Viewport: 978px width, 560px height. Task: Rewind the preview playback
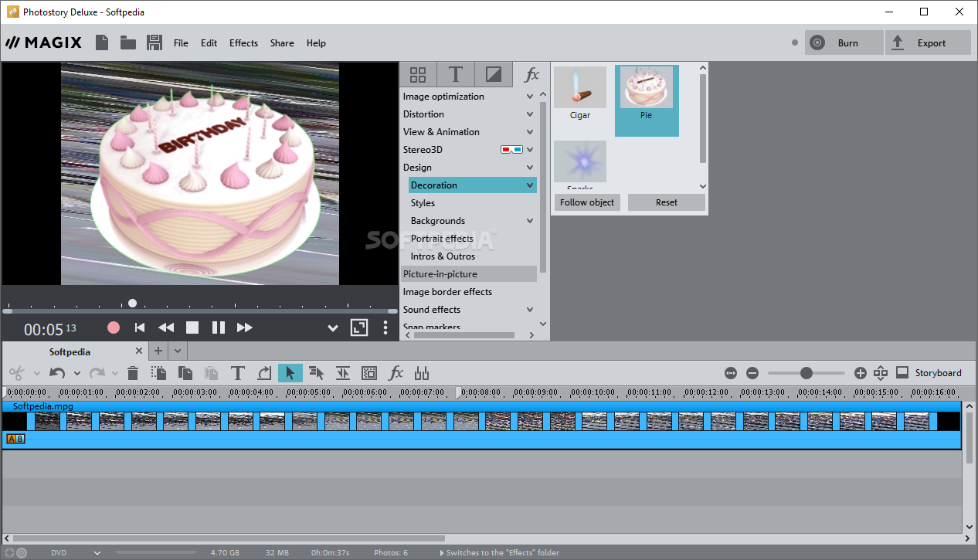point(166,328)
